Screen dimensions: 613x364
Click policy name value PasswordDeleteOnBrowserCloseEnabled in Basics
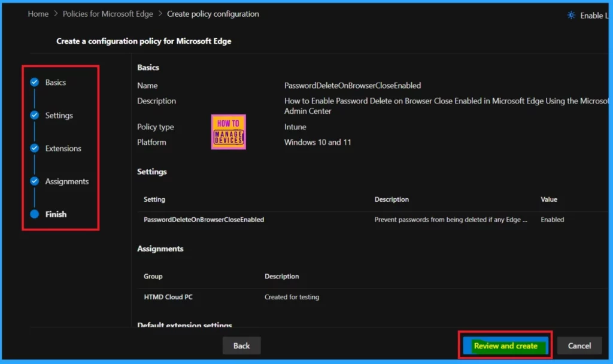tap(353, 86)
